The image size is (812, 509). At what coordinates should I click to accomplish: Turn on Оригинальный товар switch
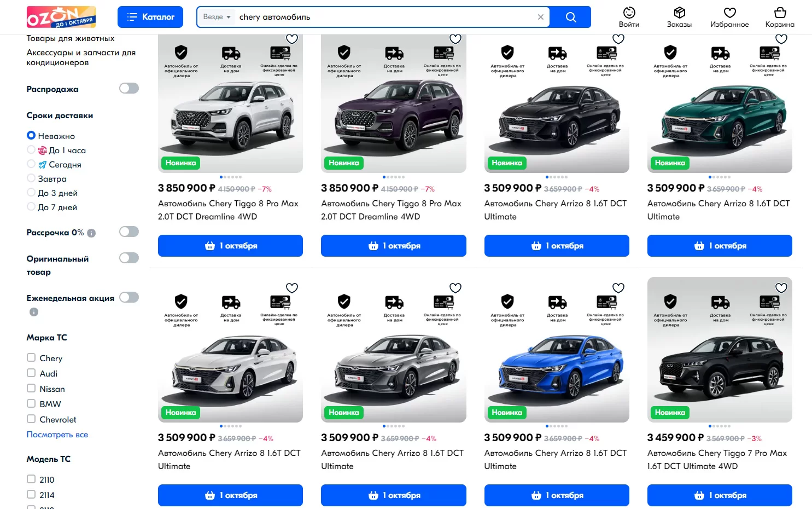(x=129, y=258)
